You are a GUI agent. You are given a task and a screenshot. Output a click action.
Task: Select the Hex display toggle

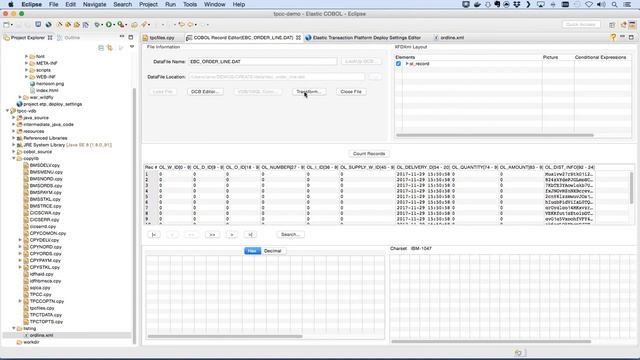click(252, 251)
